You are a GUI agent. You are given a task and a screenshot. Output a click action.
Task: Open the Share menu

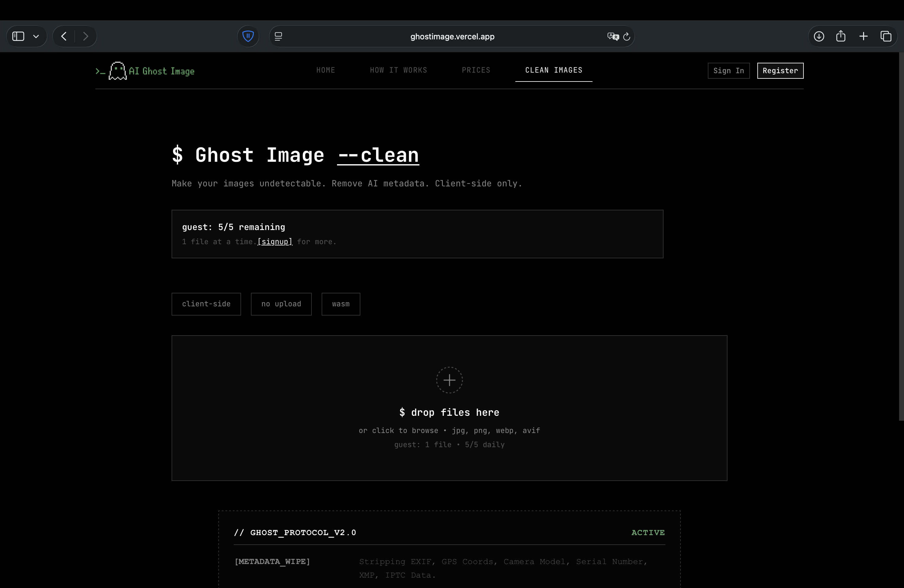point(841,36)
